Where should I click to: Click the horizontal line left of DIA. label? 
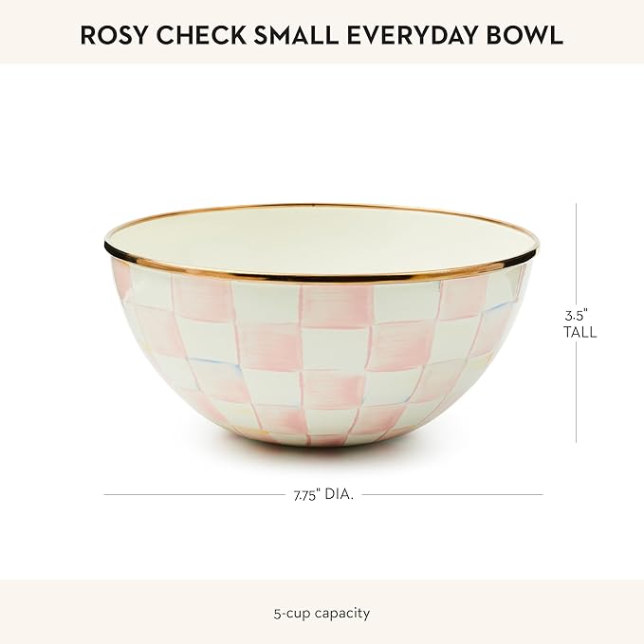point(190,494)
